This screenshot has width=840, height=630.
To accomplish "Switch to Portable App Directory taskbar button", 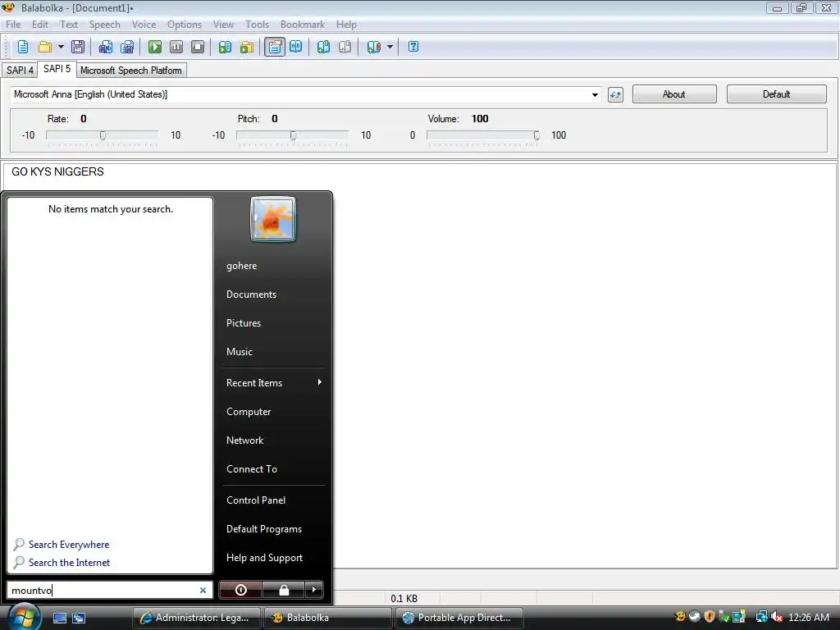I will [x=459, y=618].
